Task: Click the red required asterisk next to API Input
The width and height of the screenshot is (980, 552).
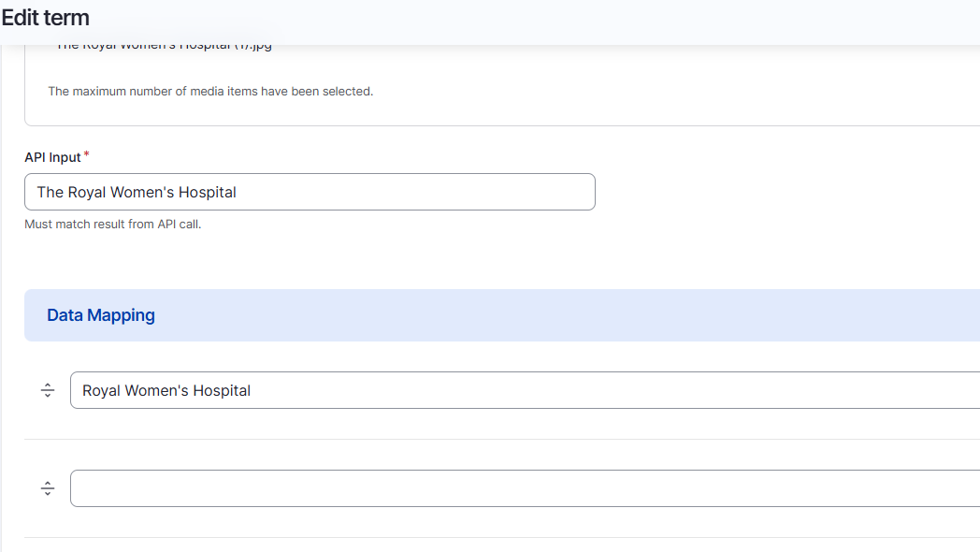Action: [x=86, y=154]
